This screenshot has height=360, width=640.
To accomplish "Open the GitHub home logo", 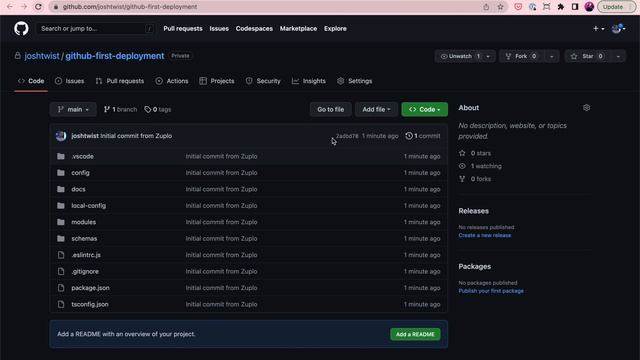I will point(21,29).
